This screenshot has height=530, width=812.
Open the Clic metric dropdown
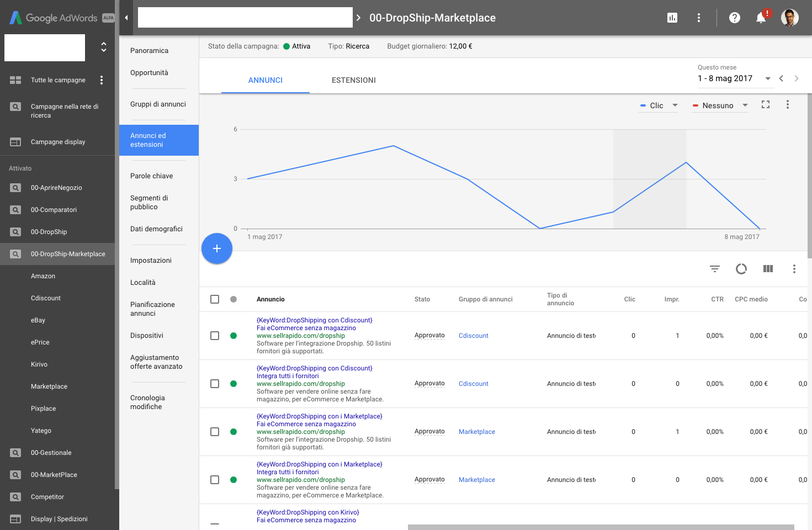click(659, 105)
